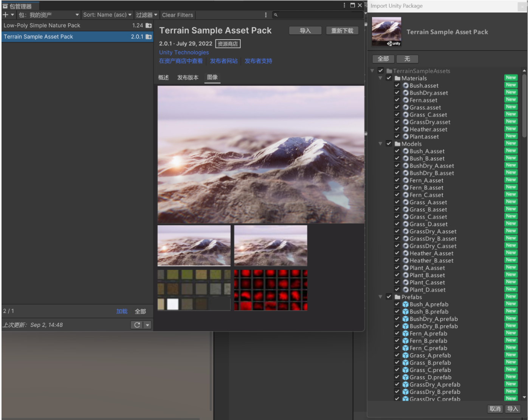Uncheck the Materials folder checkbox

(x=389, y=78)
